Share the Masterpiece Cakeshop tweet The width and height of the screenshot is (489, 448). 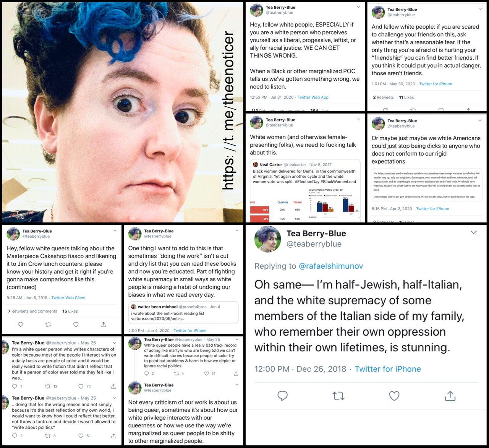tap(104, 324)
